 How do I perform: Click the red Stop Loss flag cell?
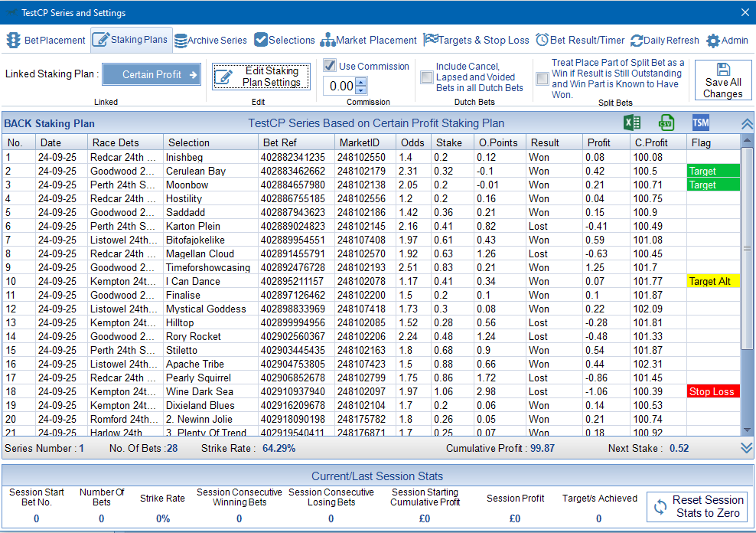712,391
